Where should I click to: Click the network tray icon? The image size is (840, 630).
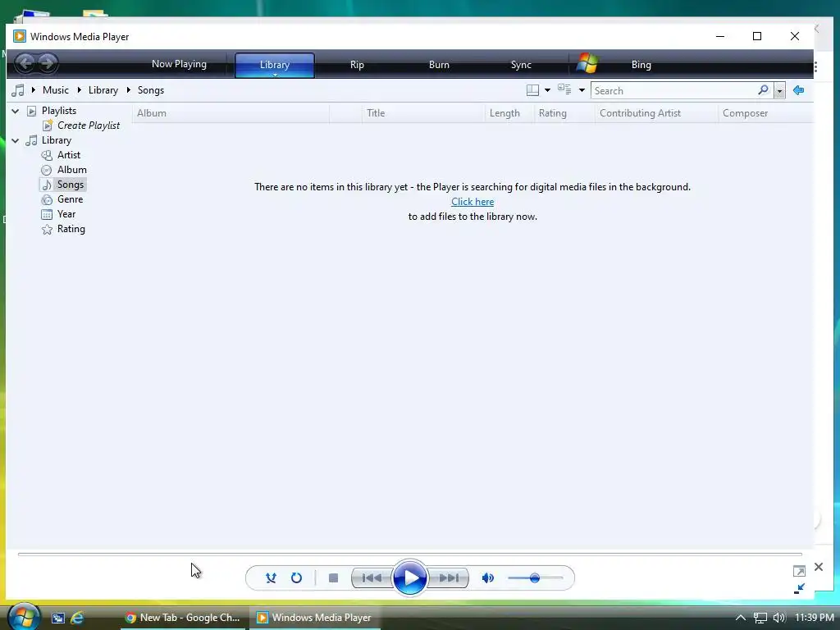(760, 618)
